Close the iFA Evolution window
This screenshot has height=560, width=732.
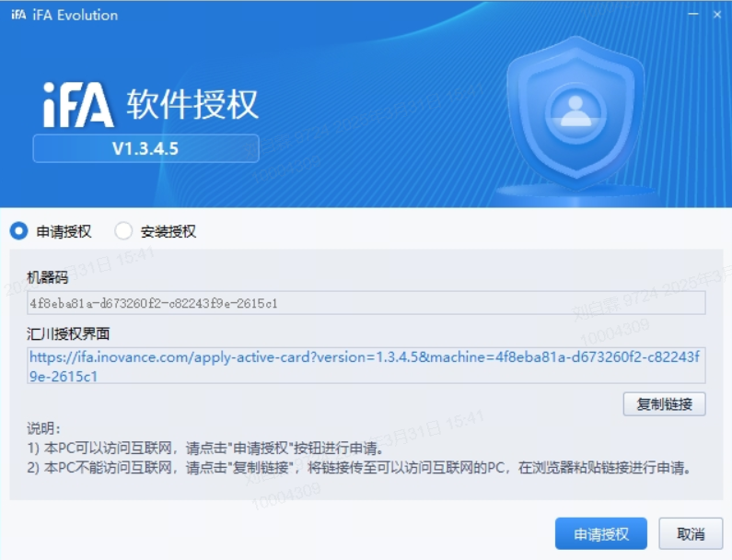click(717, 15)
